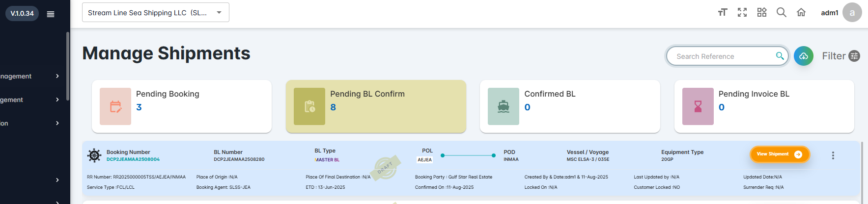Open booking number DCP2JEAMAA2508004 link
The width and height of the screenshot is (868, 204).
point(133,159)
